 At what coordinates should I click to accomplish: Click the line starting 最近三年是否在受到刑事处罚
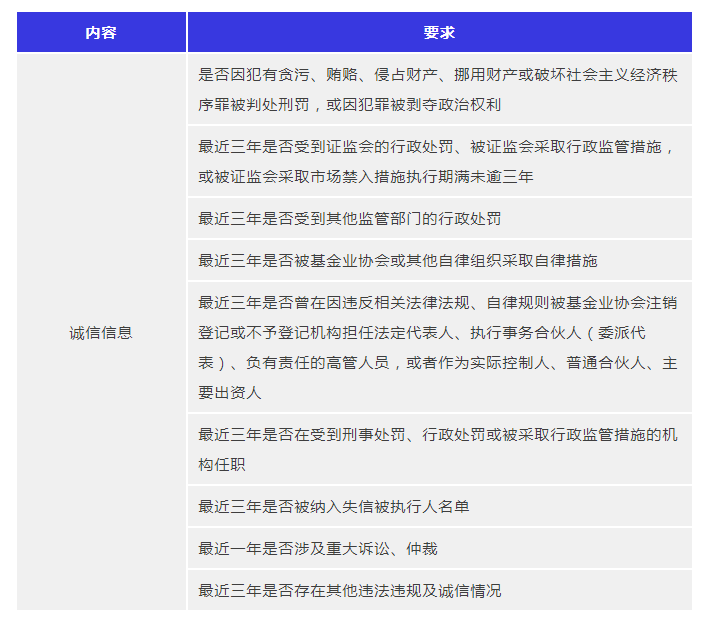coord(438,434)
